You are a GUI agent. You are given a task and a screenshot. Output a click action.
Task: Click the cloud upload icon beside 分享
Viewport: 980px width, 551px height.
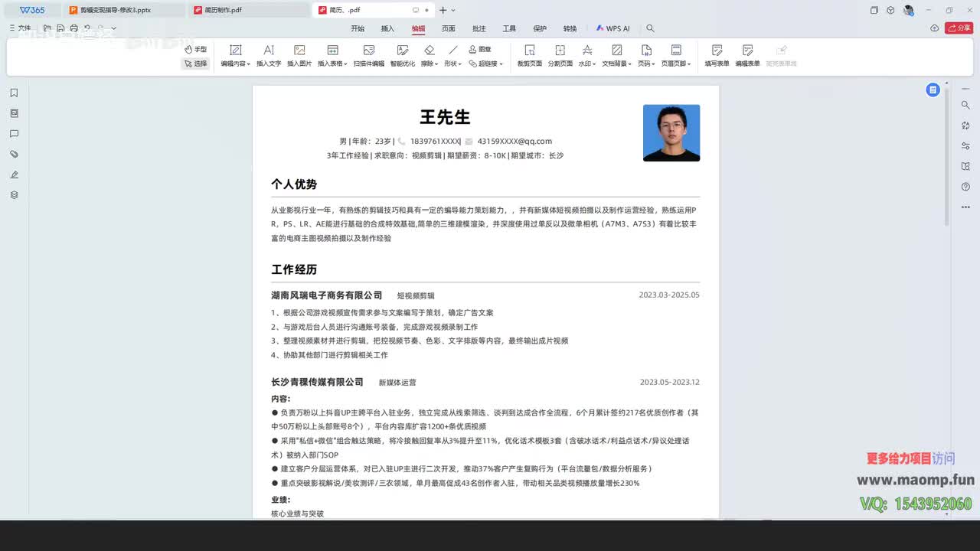point(935,28)
